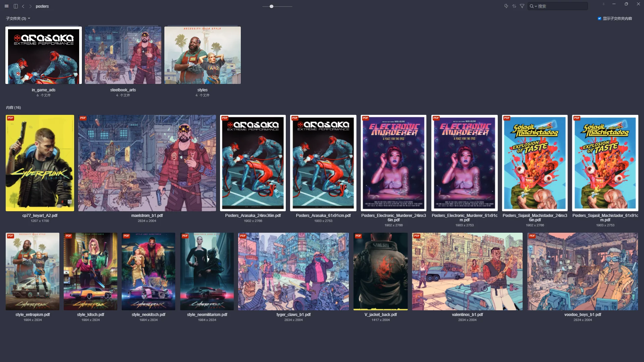Toggle 显示子文件夹内容 checkbox
Screen dimensions: 644x362
pos(599,18)
